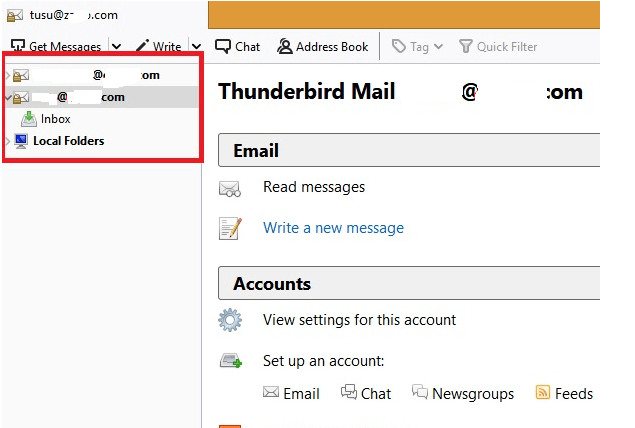Click the notepad pencil icon
This screenshot has height=428, width=635.
click(x=230, y=228)
